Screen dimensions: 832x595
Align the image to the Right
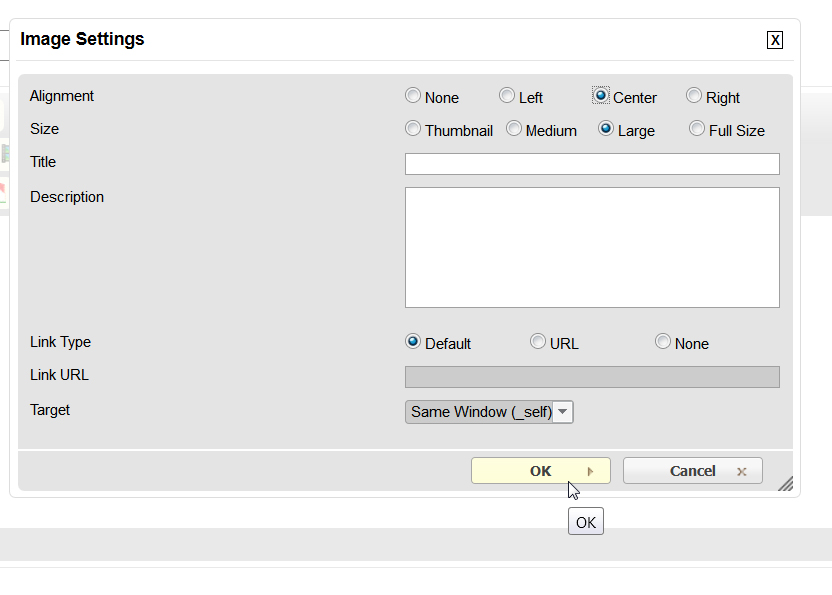[694, 96]
